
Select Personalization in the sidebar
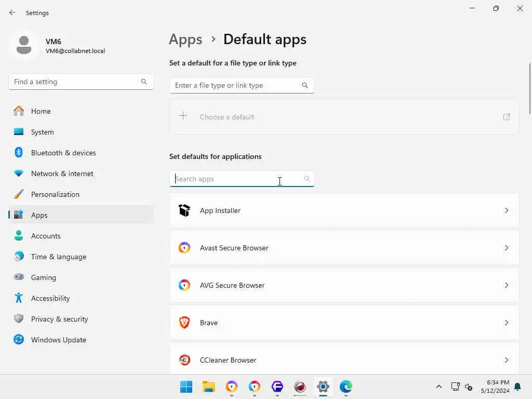tap(55, 194)
